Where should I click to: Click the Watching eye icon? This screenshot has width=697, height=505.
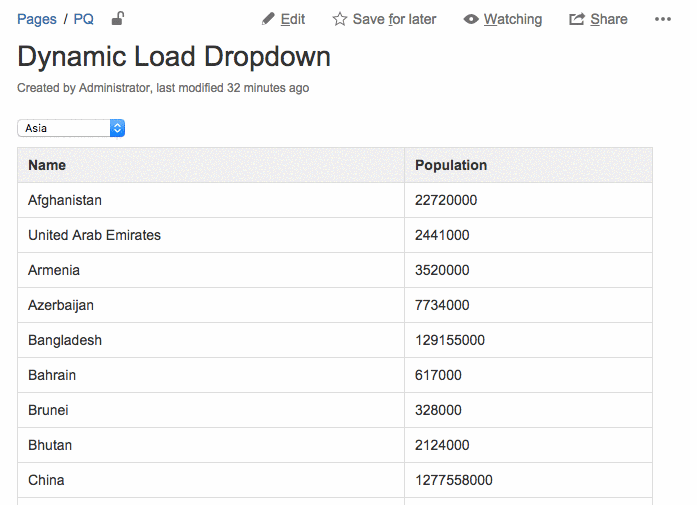coord(471,19)
